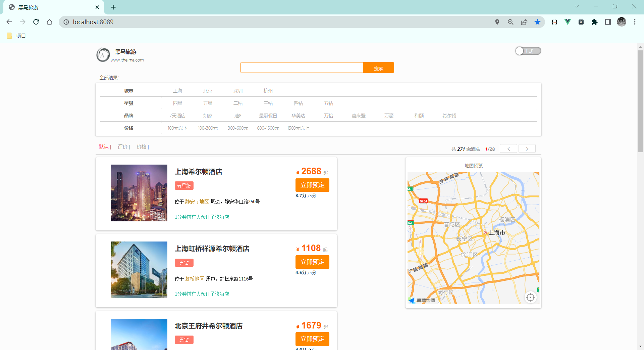
Task: Toggle the 正式 switch
Action: point(528,51)
